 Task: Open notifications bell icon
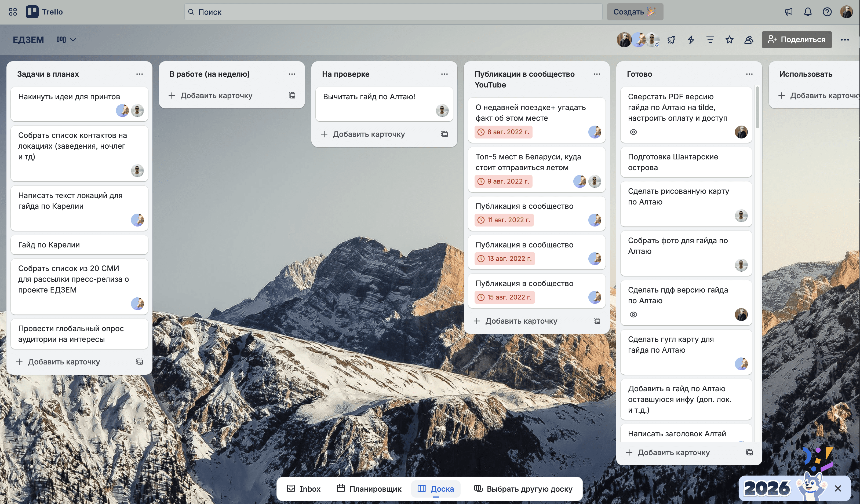tap(807, 12)
